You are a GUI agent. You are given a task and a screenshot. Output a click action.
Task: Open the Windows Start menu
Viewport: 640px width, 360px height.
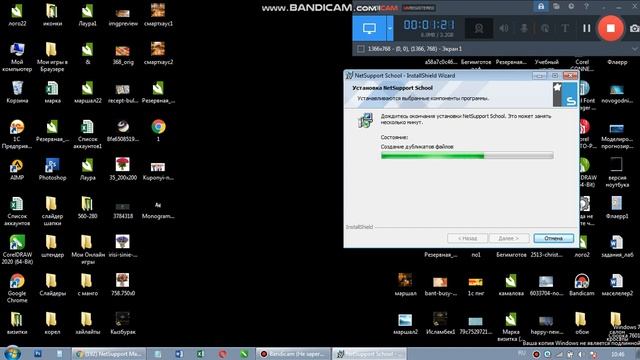[x=12, y=353]
